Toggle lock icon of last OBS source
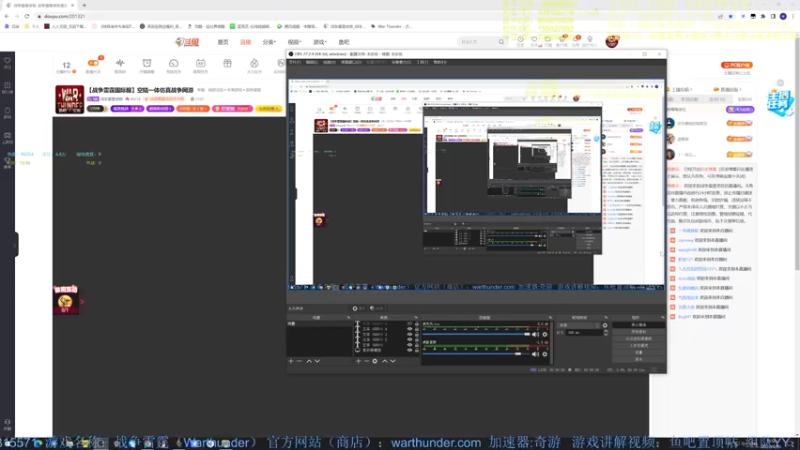This screenshot has height=450, width=800. (x=417, y=351)
